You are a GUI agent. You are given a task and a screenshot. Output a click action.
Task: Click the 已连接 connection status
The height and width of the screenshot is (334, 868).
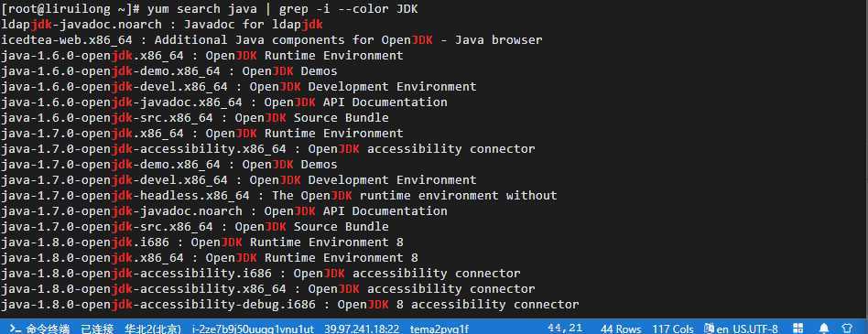tap(97, 329)
